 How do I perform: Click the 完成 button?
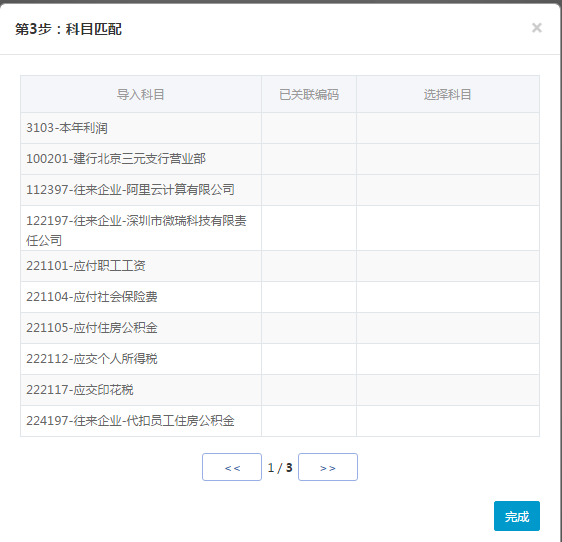[516, 516]
